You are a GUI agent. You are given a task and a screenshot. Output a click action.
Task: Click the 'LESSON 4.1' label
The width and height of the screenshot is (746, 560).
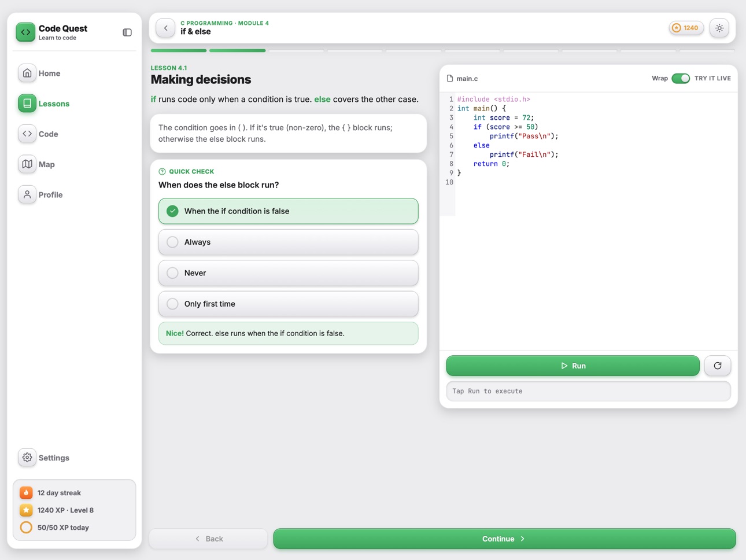[169, 68]
